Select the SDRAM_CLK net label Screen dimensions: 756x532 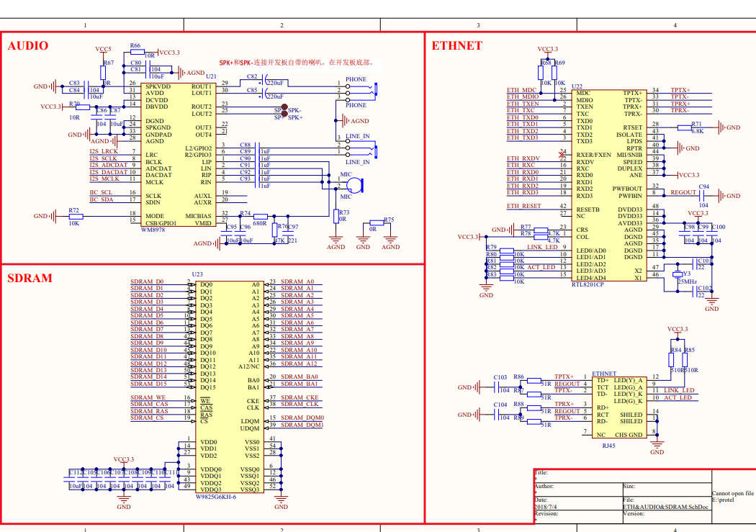(300, 405)
